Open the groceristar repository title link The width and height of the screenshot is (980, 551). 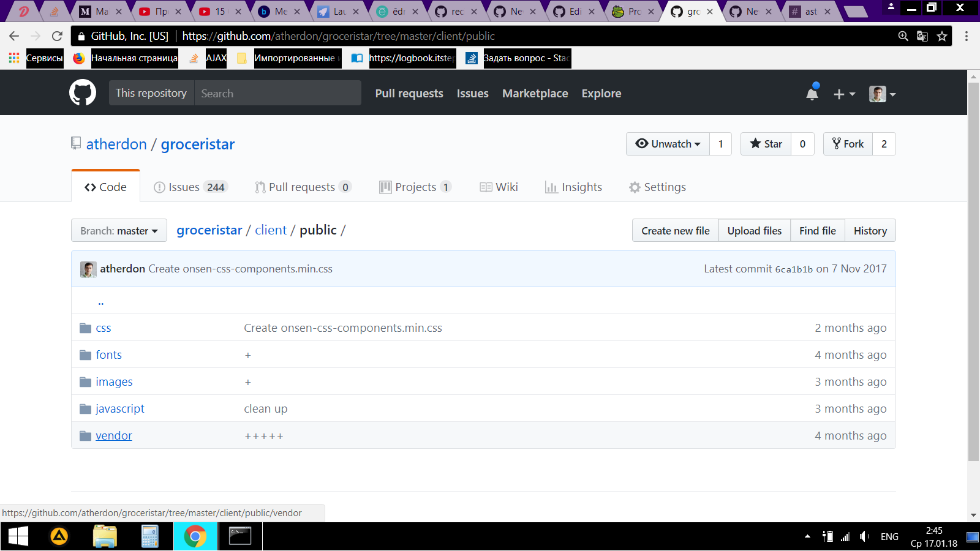(x=197, y=144)
